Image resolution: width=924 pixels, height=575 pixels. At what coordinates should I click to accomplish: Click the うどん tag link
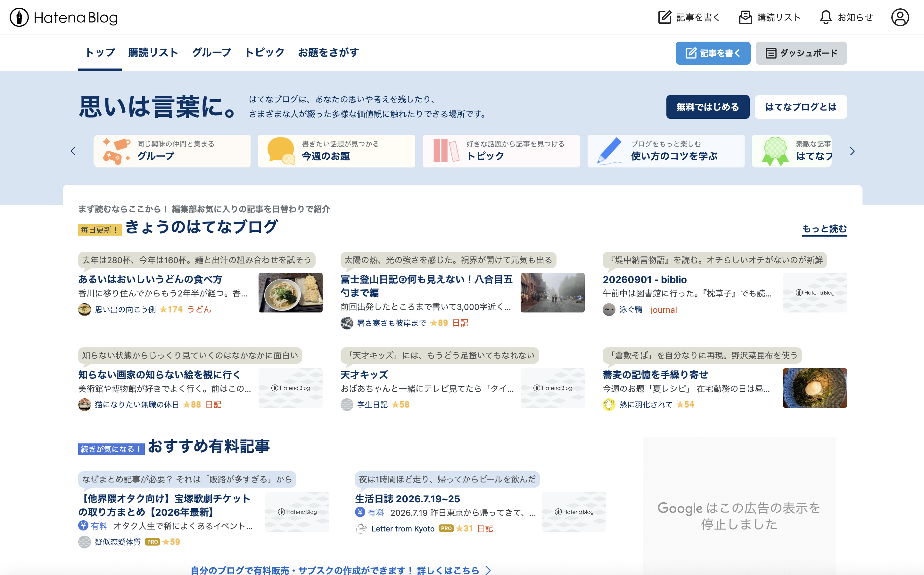[x=199, y=310]
